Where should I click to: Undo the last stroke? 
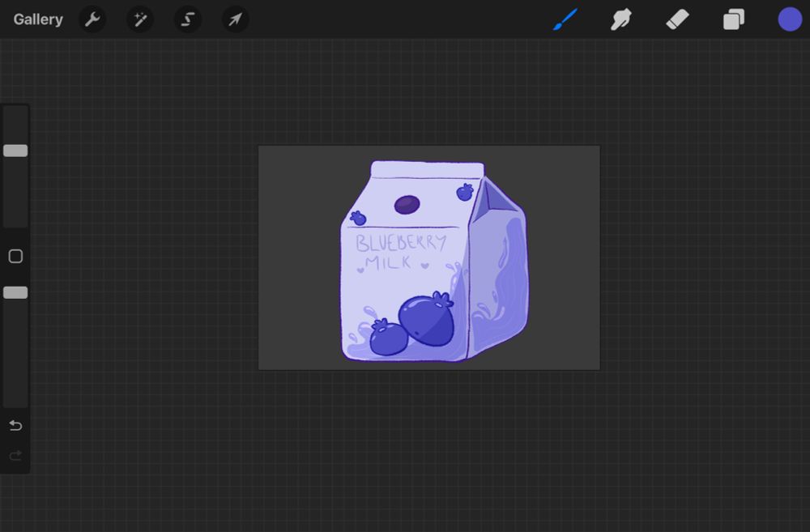[15, 424]
